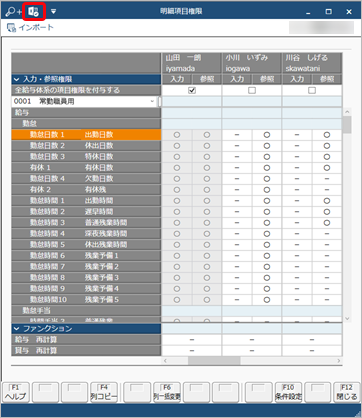
Task: Toggle iogawa 参照 permission for 残業予備5
Action: pyautogui.click(x=267, y=300)
